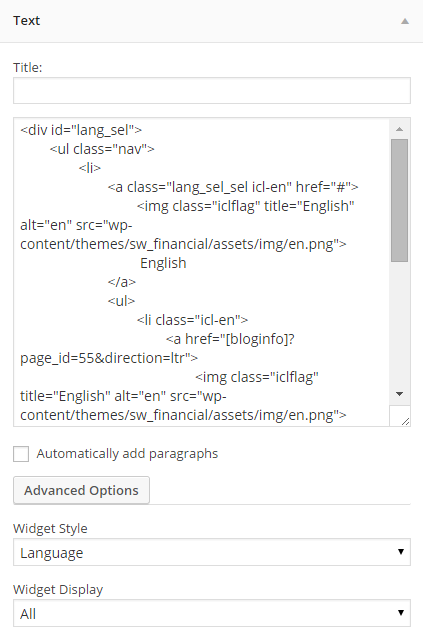
Task: Click the textarea scroll down arrow
Action: click(399, 394)
